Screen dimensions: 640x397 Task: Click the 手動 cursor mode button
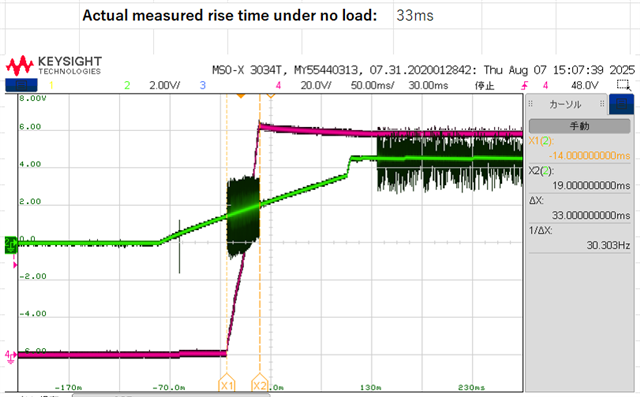[580, 126]
